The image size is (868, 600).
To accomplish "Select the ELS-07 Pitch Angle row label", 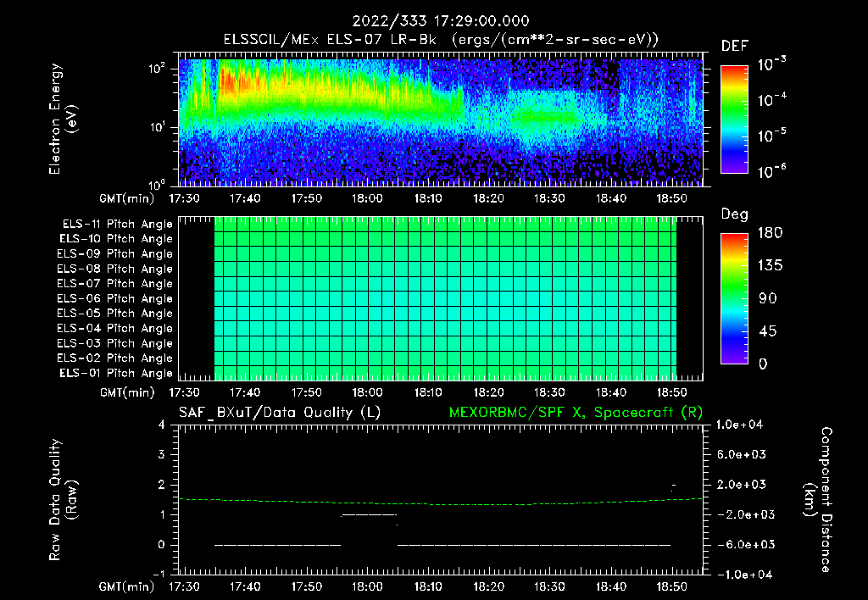I will tap(114, 284).
